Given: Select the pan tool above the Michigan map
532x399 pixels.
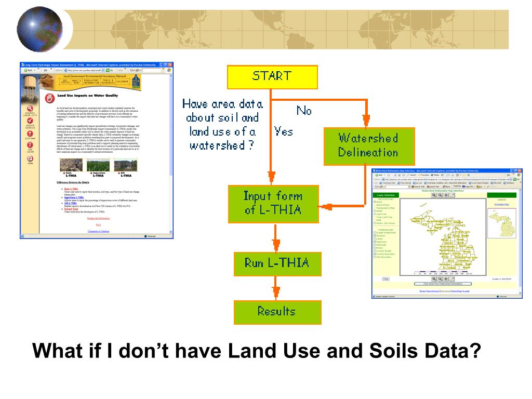Looking at the screenshot, I should (446, 195).
